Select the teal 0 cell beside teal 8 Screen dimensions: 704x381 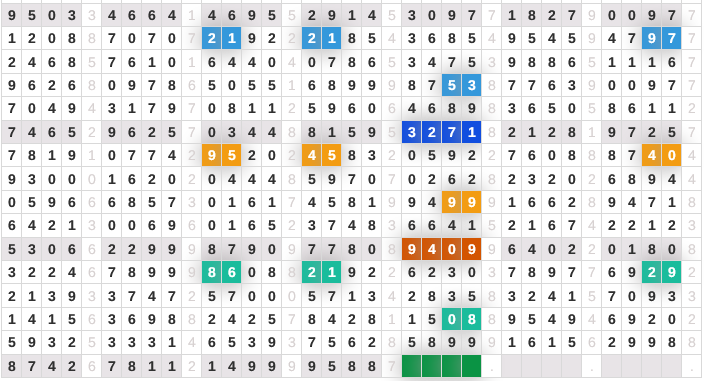(452, 319)
